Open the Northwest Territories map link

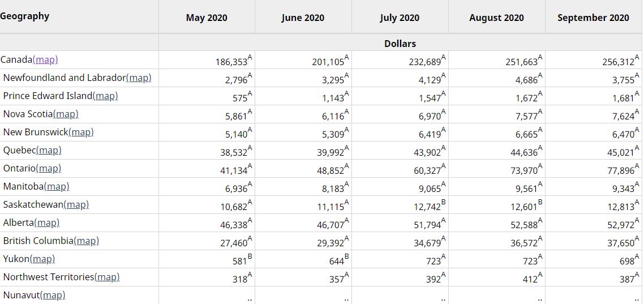tap(107, 277)
